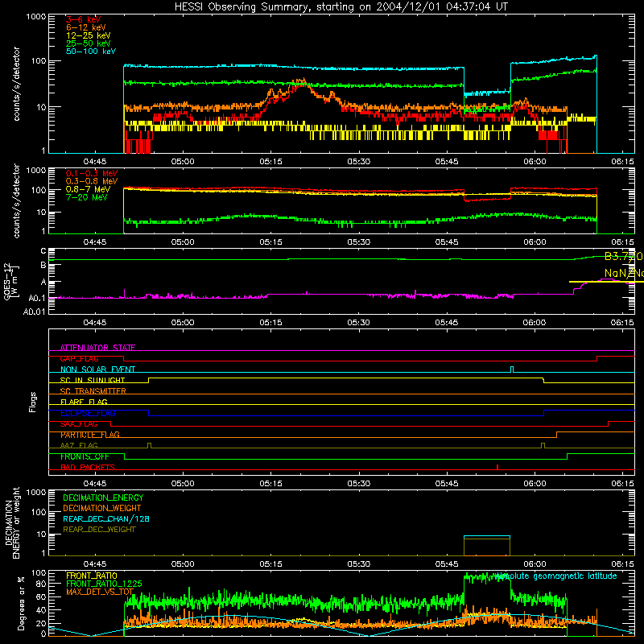Select the 3-6 keV legend label
Viewport: 644px width, 644px height.
click(x=83, y=19)
